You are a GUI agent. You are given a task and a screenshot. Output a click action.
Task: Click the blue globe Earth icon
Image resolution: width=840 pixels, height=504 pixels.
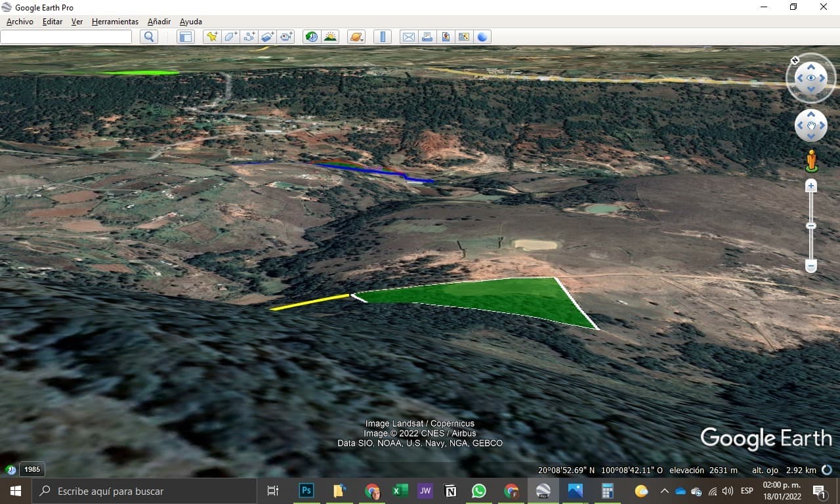482,37
